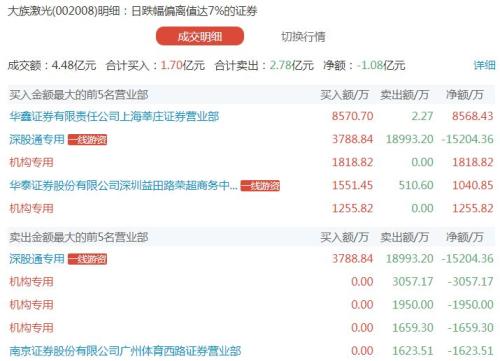Click the -1623.51 net amount value
The height and width of the screenshot is (361, 500).
[x=470, y=351]
